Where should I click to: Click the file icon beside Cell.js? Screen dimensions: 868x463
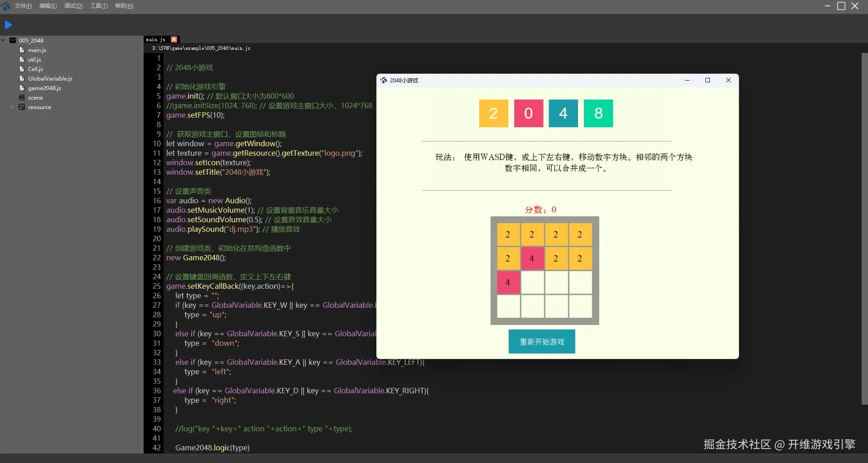coord(22,69)
